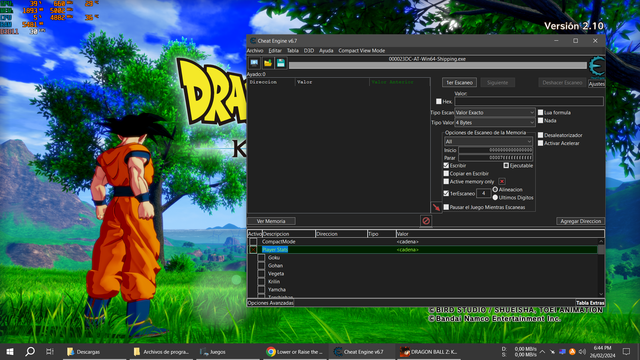
Task: Select the Alineacion radio button
Action: 495,189
